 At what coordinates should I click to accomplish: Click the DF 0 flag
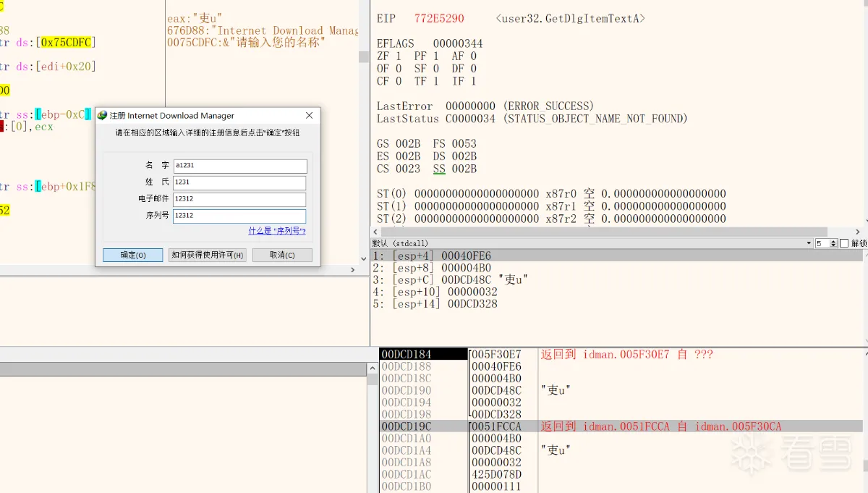pos(464,69)
